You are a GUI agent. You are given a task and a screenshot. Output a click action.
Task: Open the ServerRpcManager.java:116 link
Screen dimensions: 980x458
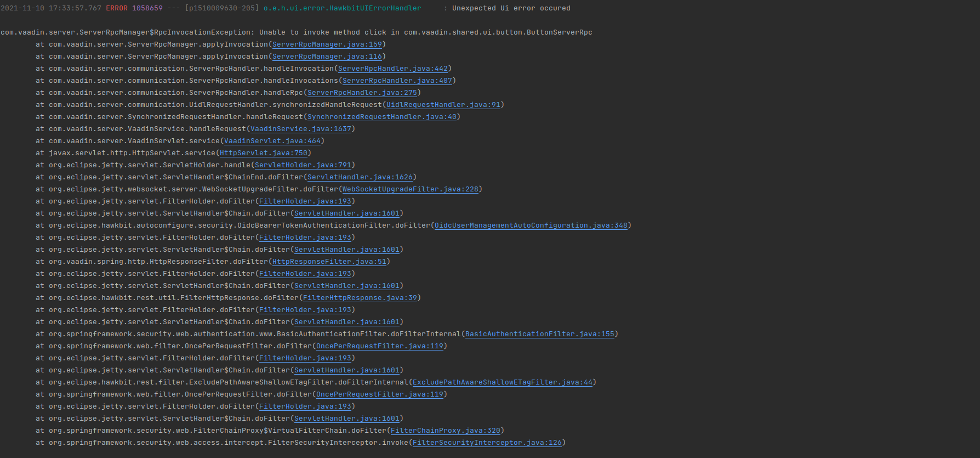[327, 56]
